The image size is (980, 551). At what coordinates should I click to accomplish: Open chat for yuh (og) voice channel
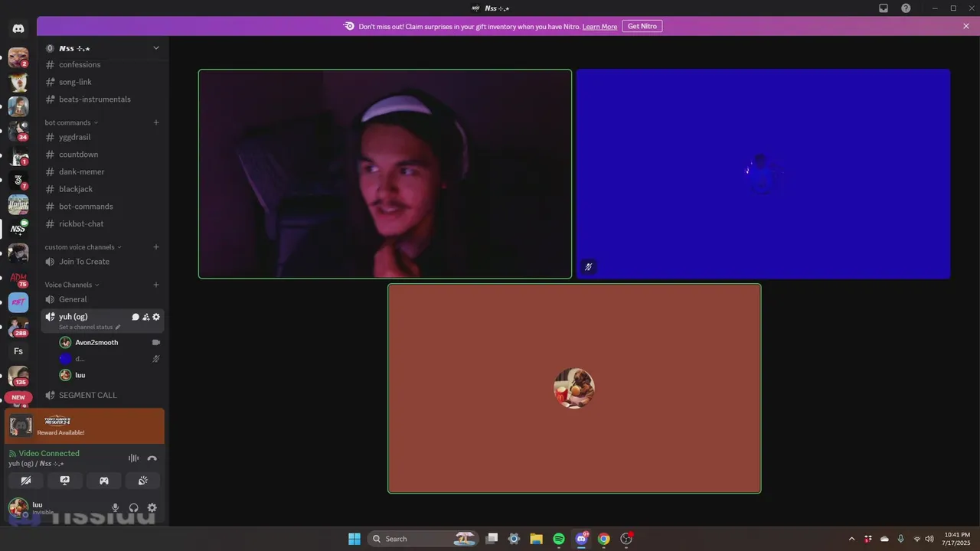pyautogui.click(x=136, y=317)
